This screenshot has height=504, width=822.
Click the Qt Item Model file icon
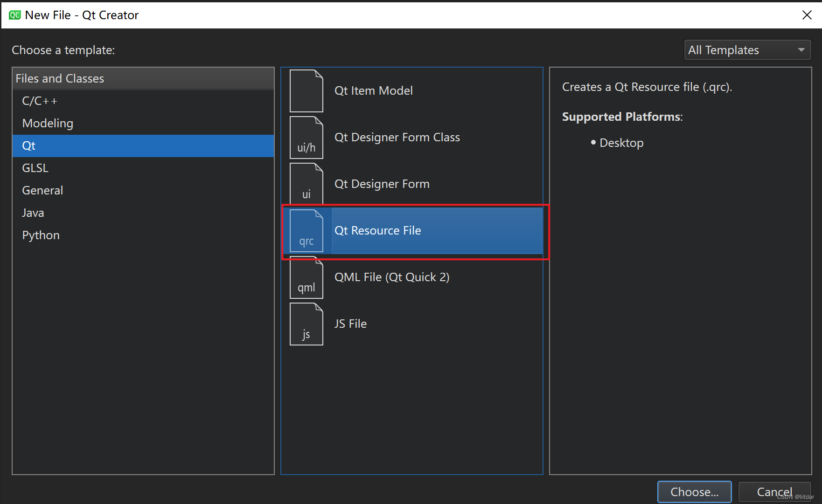(x=307, y=91)
